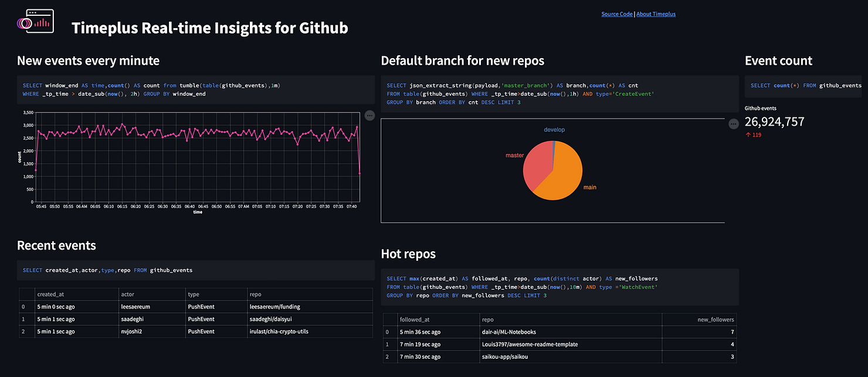Image resolution: width=868 pixels, height=377 pixels.
Task: Click the Timeplus Real-time Insights for Github title
Action: pyautogui.click(x=210, y=28)
